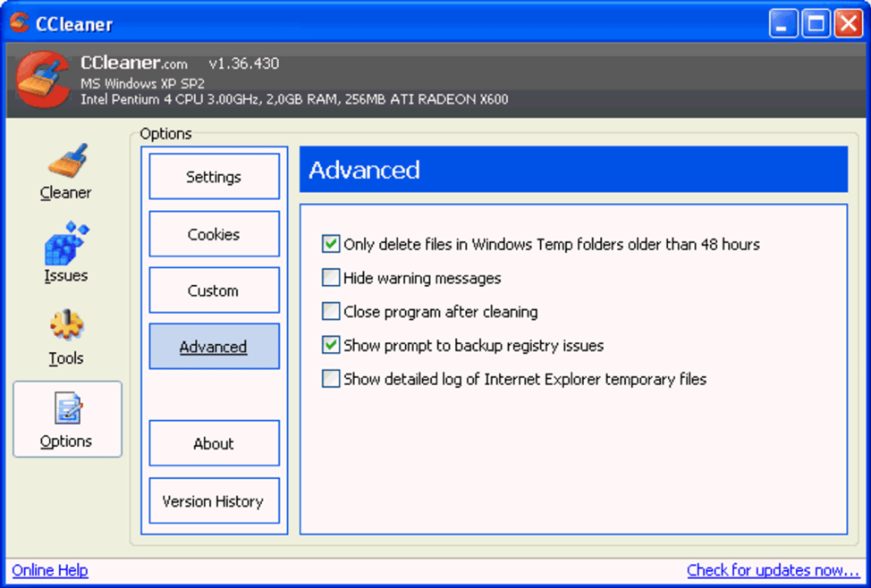This screenshot has width=871, height=588.
Task: Close the CCleaner window
Action: [x=849, y=23]
